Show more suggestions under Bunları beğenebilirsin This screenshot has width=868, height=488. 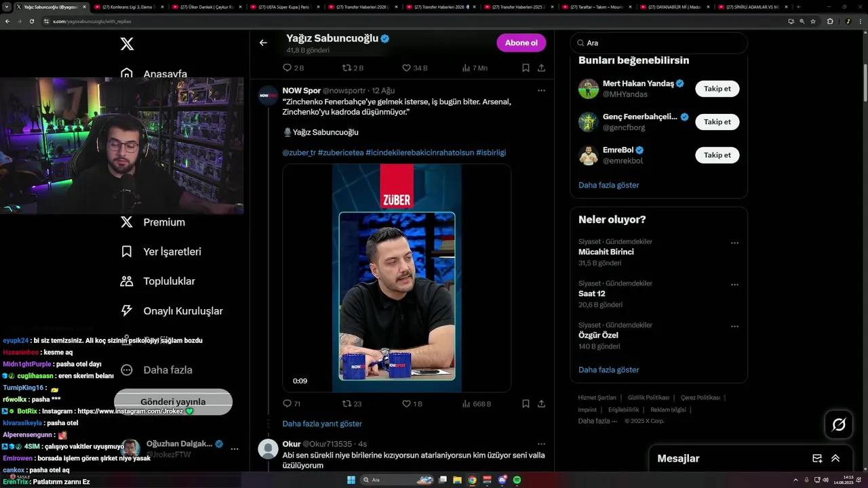pos(608,185)
